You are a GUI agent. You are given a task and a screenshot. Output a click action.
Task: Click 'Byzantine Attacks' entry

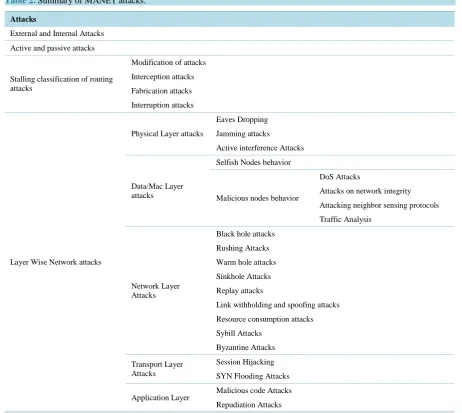(245, 347)
